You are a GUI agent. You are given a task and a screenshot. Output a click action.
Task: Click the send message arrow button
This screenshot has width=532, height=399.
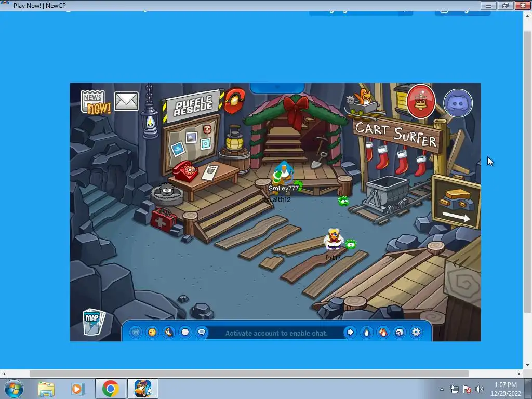pyautogui.click(x=350, y=332)
